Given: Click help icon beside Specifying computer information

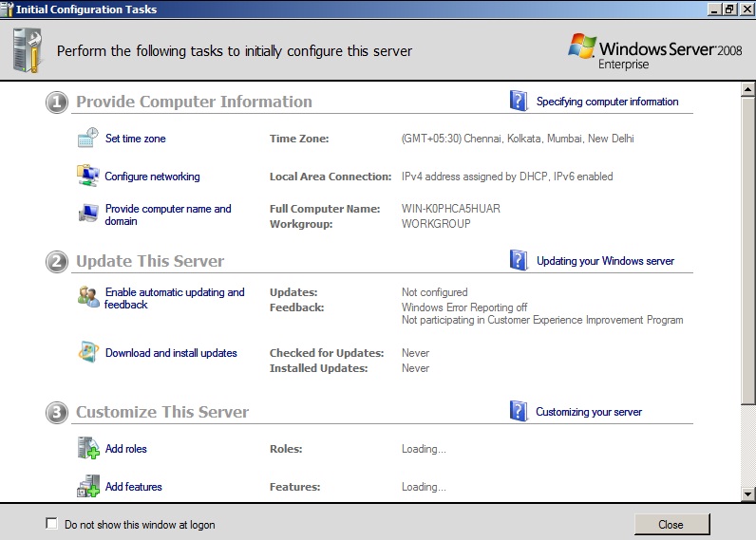Looking at the screenshot, I should 519,102.
